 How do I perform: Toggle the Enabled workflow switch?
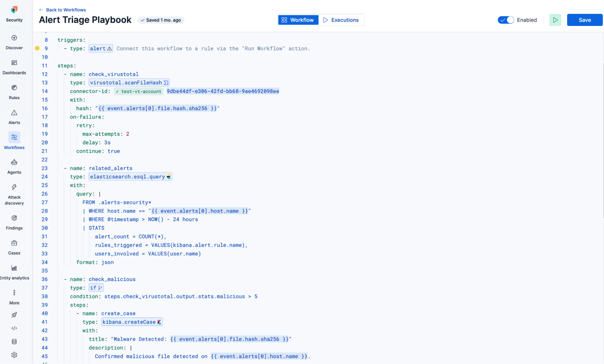506,20
